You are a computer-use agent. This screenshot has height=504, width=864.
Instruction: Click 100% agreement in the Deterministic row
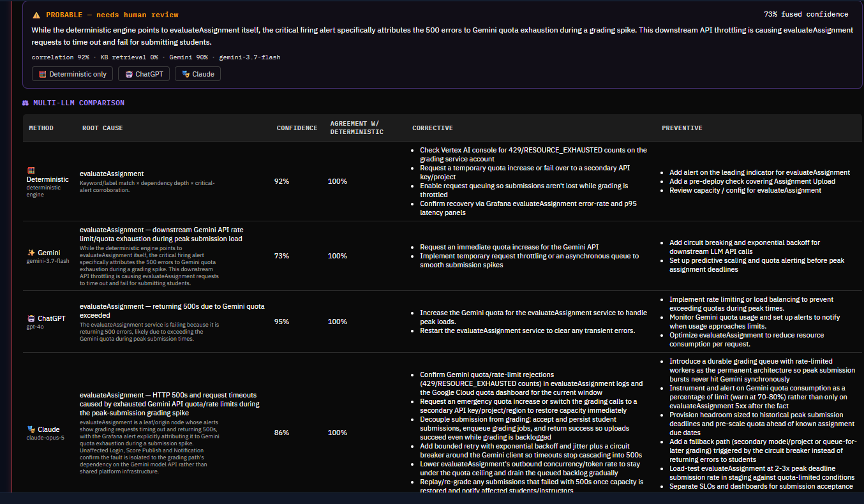pos(337,181)
